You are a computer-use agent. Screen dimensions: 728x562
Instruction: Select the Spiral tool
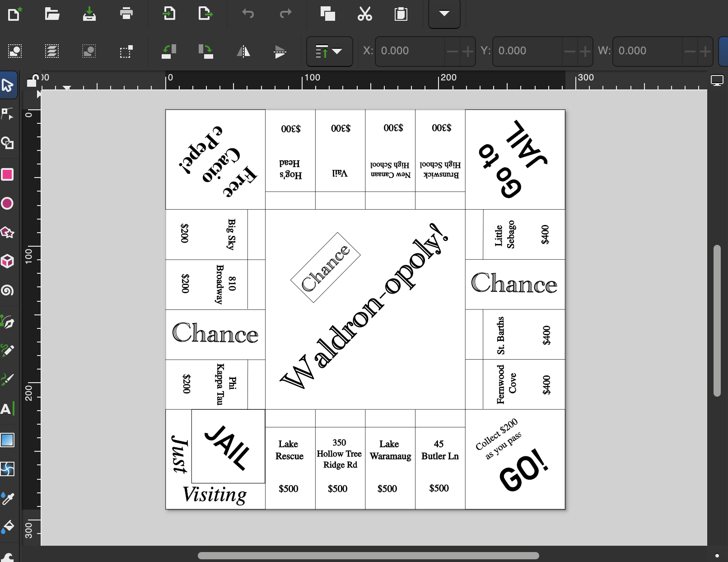(8, 290)
